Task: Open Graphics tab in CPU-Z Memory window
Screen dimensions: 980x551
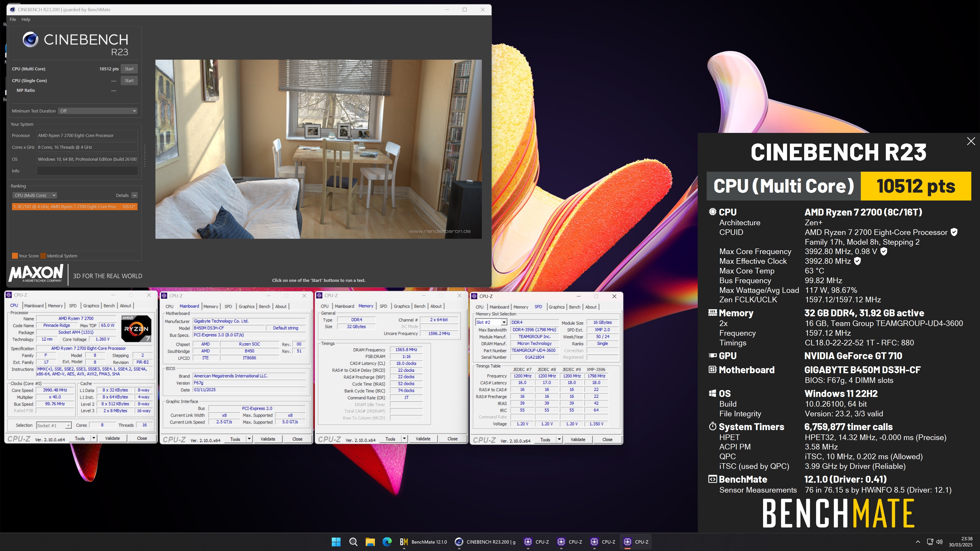Action: click(x=402, y=306)
